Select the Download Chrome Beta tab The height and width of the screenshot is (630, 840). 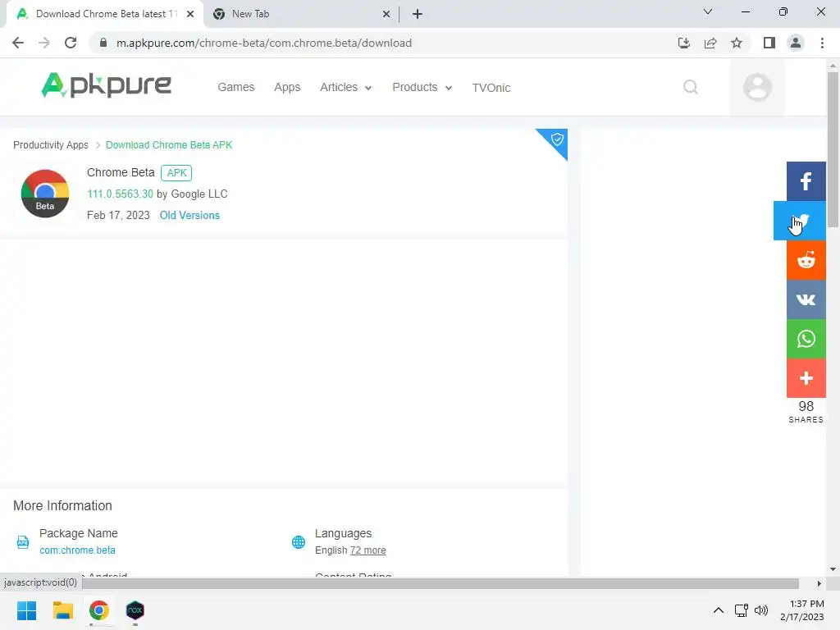click(x=104, y=14)
